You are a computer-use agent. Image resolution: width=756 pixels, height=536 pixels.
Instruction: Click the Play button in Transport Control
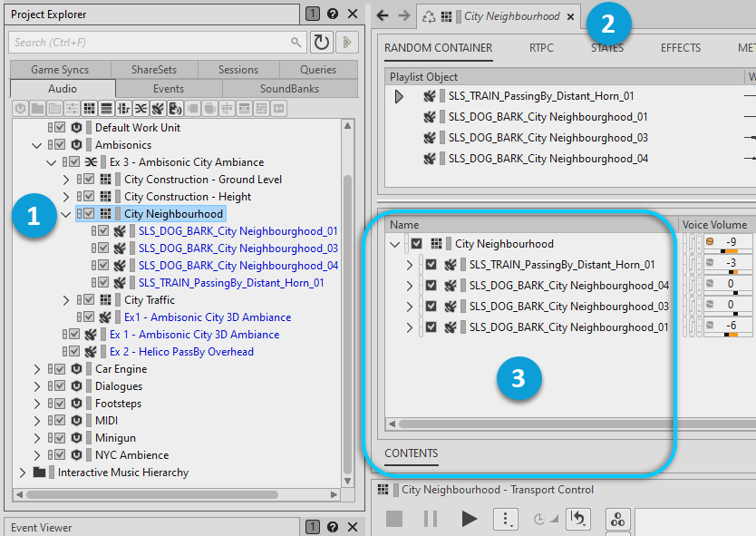(x=469, y=519)
